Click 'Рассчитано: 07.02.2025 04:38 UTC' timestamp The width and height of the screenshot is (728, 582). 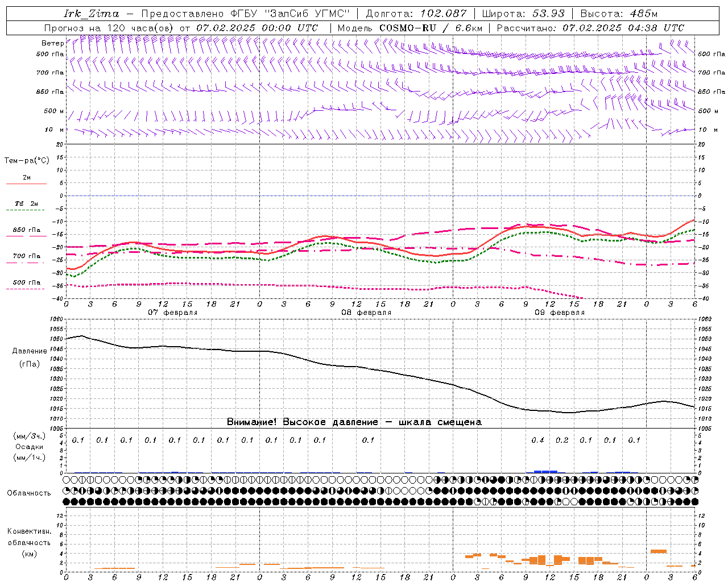click(x=590, y=28)
